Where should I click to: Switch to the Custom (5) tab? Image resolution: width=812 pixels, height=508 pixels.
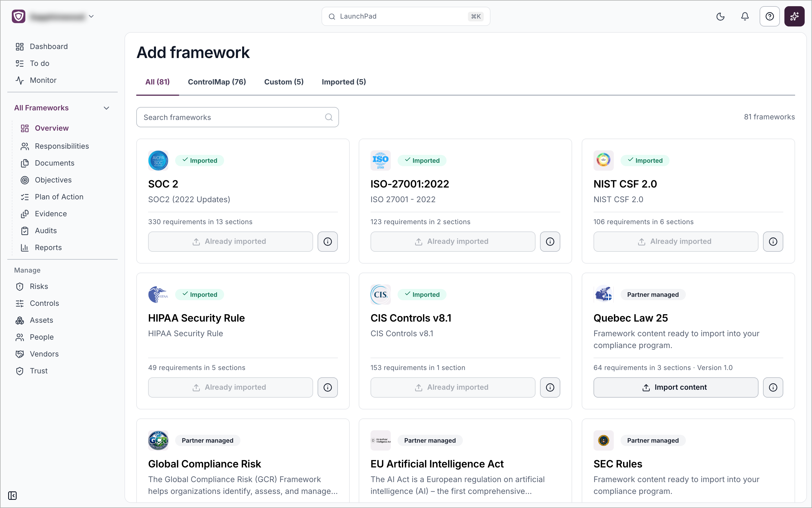(x=284, y=82)
